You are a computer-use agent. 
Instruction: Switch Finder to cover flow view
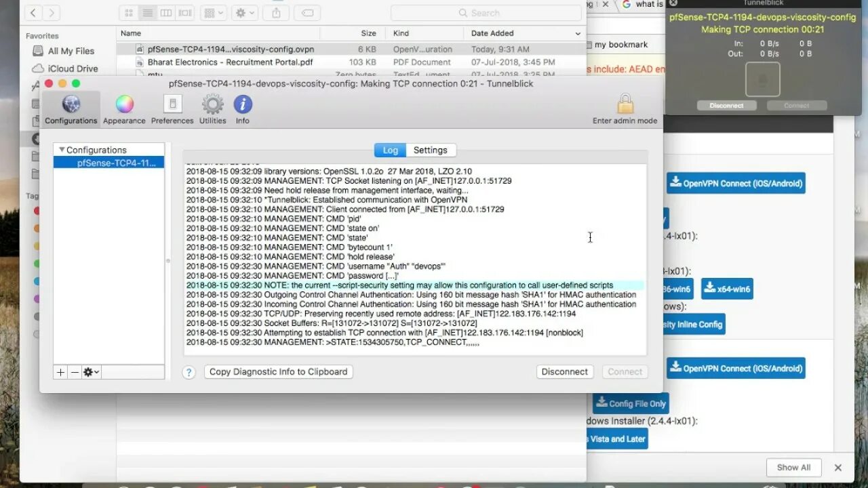coord(184,13)
